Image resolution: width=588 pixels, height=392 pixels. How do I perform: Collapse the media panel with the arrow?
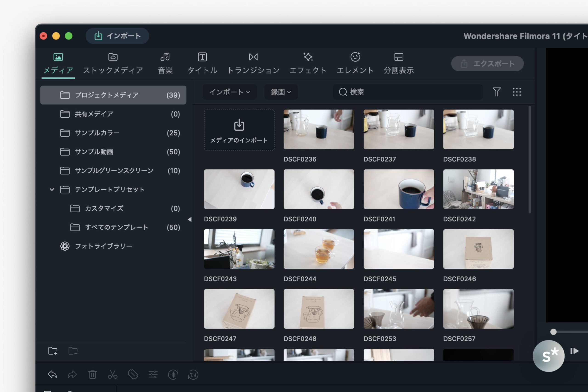[x=190, y=219]
